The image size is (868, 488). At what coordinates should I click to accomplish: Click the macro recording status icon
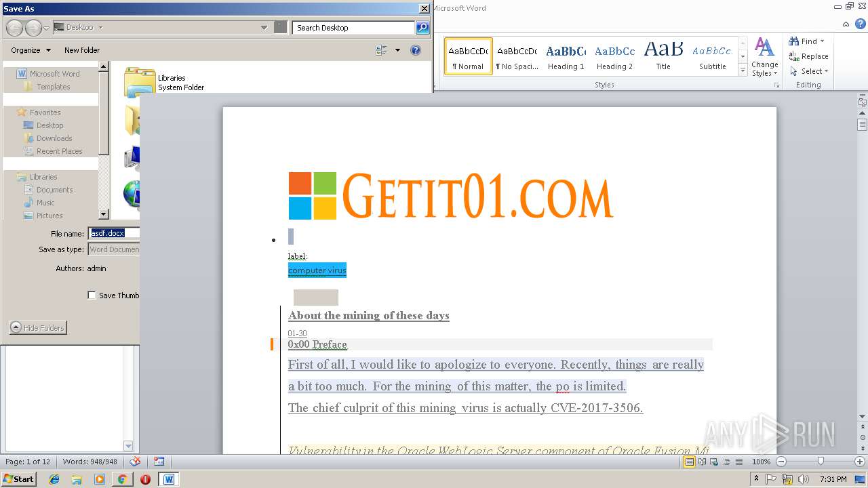tap(159, 462)
